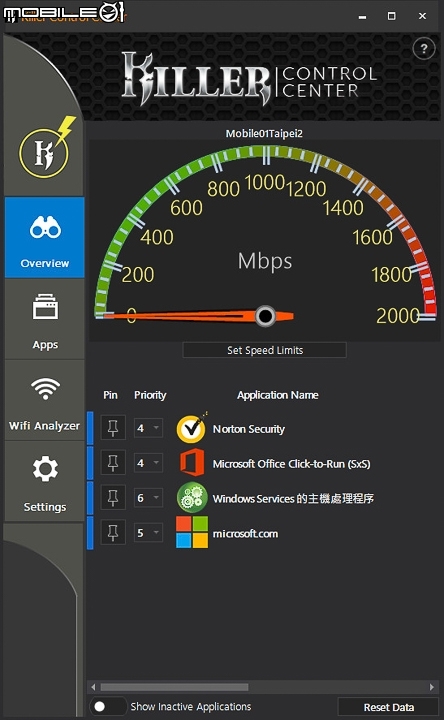
Task: Click the 2000 mark on speedometer
Action: click(x=398, y=316)
